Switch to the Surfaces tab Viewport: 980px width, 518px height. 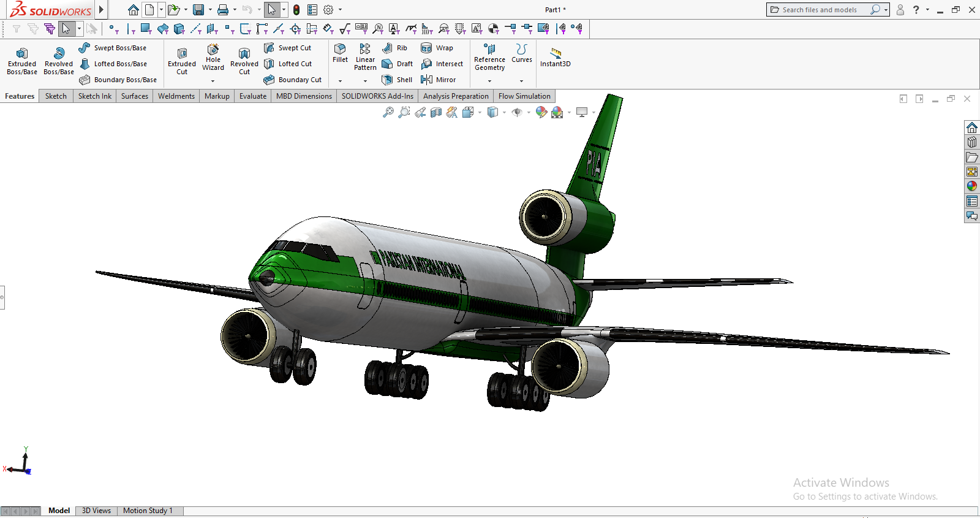[135, 96]
